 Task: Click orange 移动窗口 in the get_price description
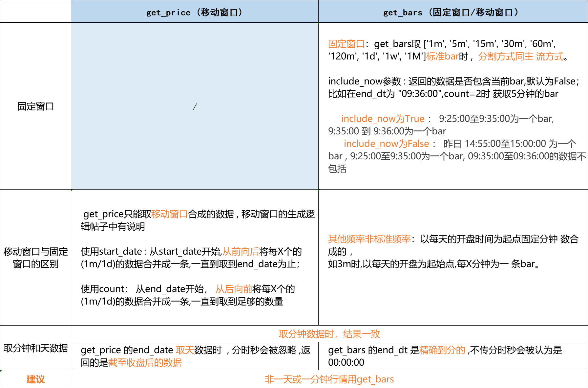169,214
